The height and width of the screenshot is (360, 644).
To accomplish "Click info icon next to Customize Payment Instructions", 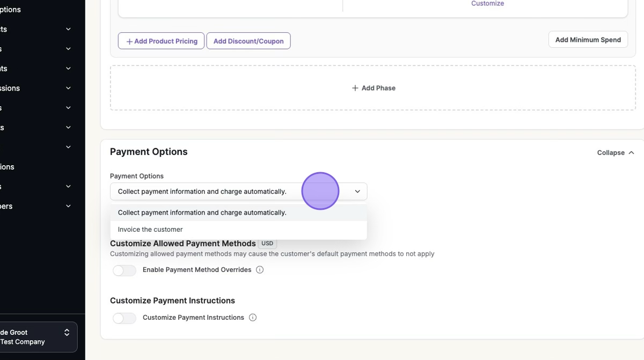I will [253, 318].
